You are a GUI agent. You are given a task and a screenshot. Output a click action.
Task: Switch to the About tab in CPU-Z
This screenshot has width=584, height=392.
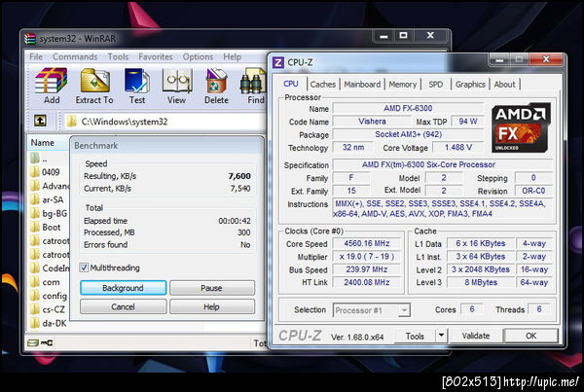[504, 85]
